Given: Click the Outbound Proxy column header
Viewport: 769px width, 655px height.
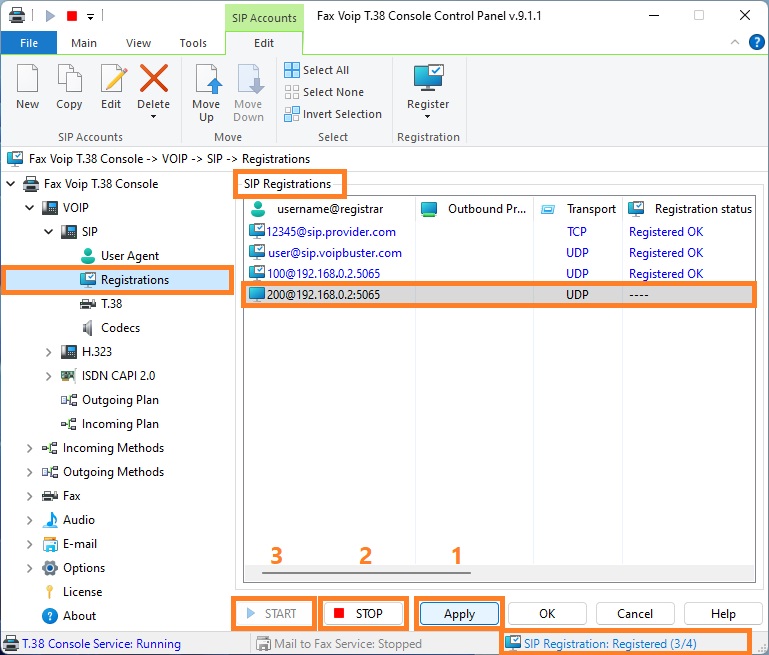Looking at the screenshot, I should click(474, 209).
